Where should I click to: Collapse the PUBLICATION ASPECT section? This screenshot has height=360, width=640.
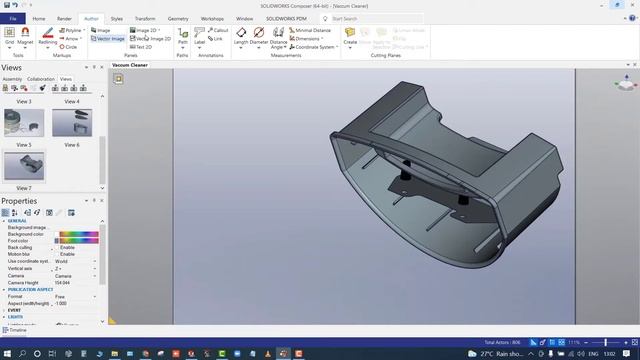[4, 289]
